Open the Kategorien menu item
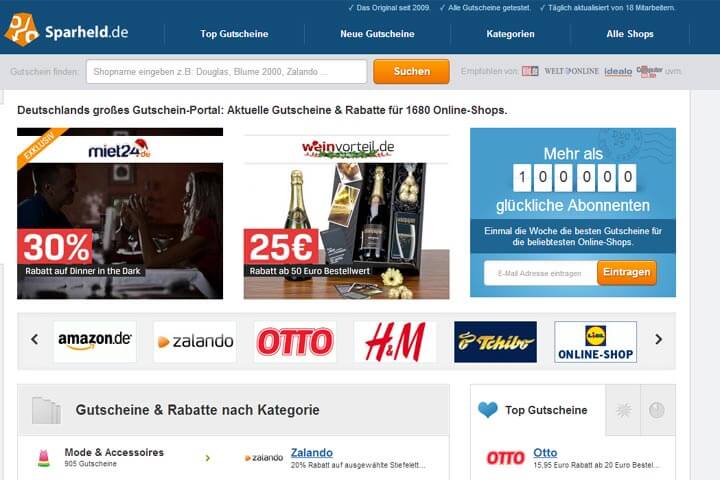Viewport: 720px width, 480px height. click(x=510, y=34)
